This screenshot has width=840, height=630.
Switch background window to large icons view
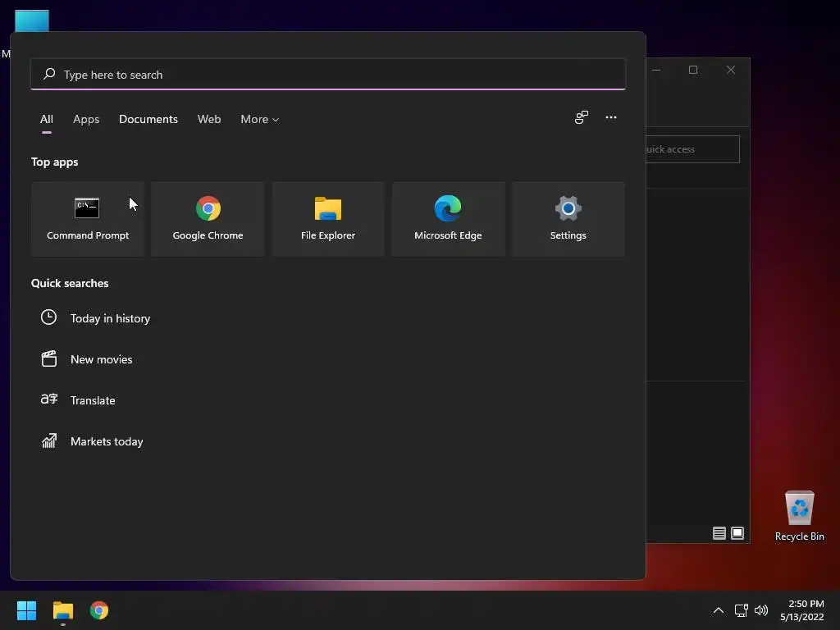coord(737,533)
